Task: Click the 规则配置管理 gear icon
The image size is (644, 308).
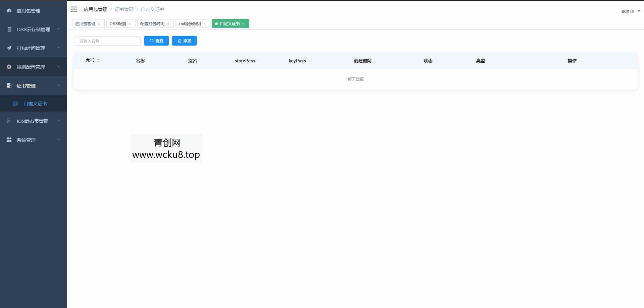Action: click(9, 67)
